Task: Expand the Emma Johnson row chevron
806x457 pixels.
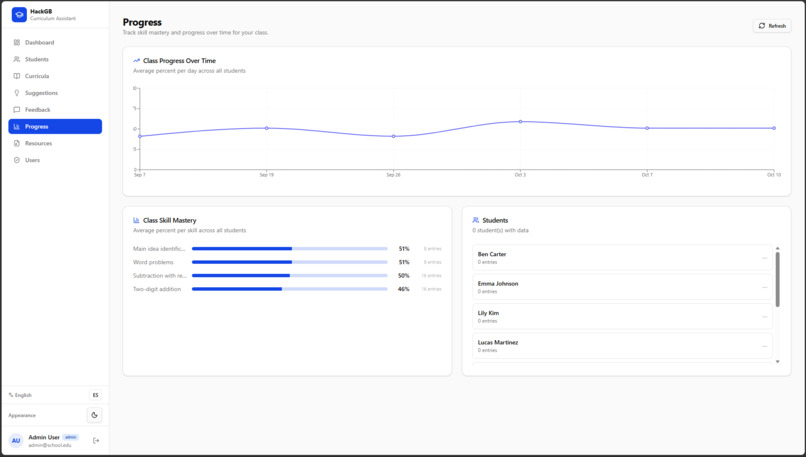Action: click(765, 287)
